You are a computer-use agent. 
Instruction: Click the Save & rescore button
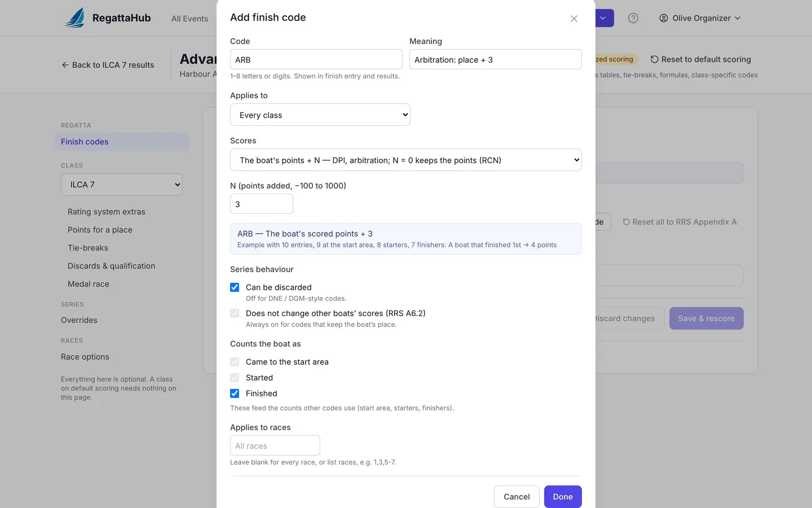pyautogui.click(x=706, y=318)
